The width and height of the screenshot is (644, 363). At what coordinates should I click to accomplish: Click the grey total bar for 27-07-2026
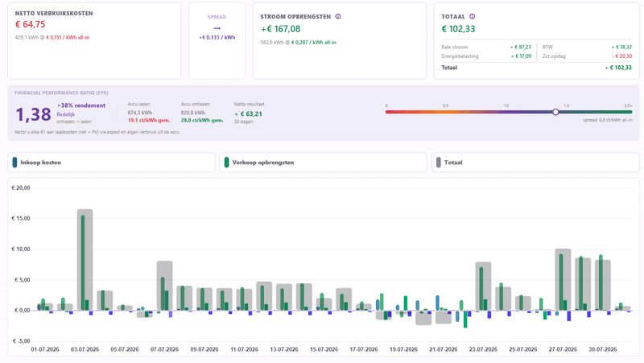563,279
